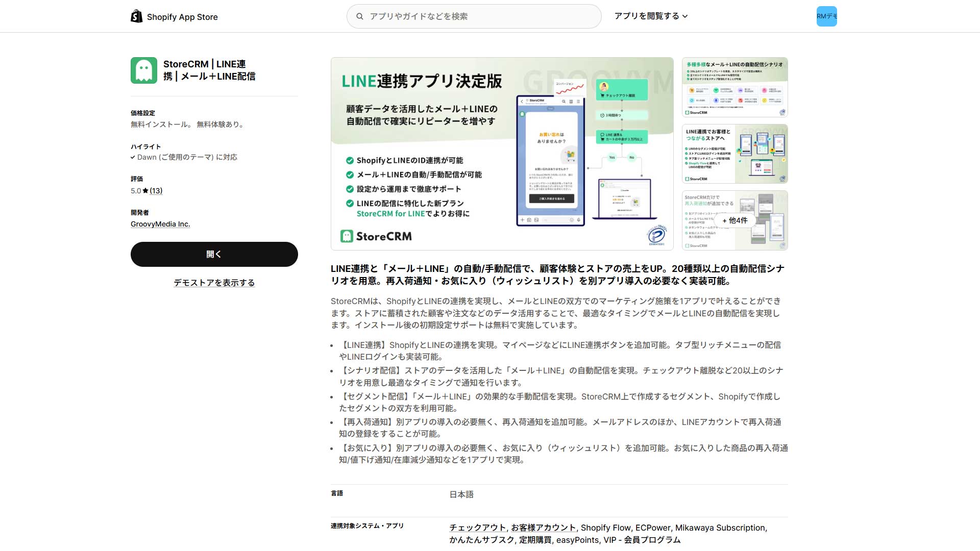The width and height of the screenshot is (980, 551).
Task: Follow the チェックアウト integration link
Action: tap(477, 528)
